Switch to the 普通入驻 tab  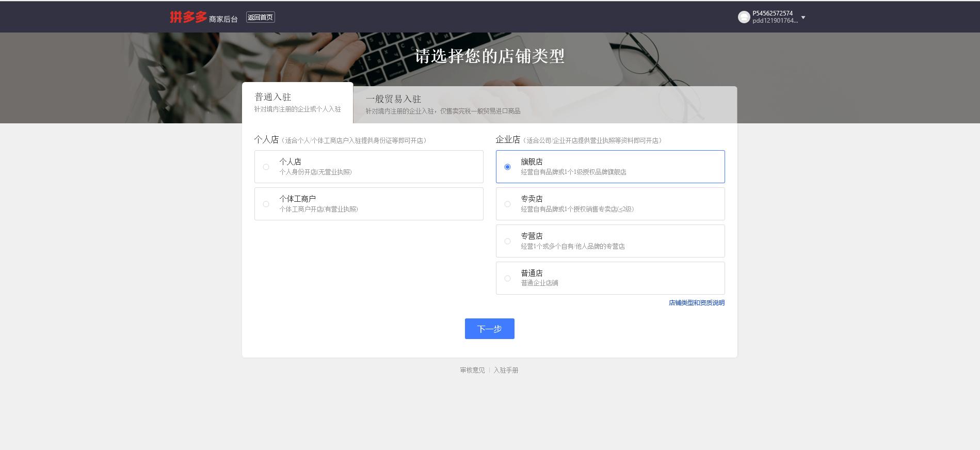click(x=298, y=103)
